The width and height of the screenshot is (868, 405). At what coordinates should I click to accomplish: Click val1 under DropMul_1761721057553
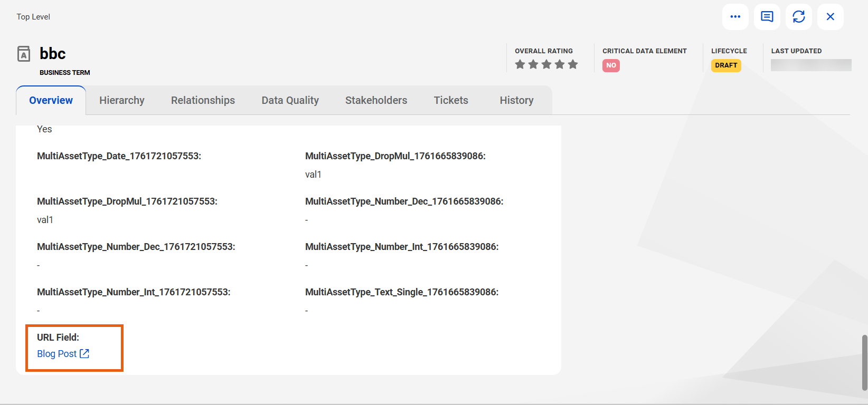(x=45, y=220)
